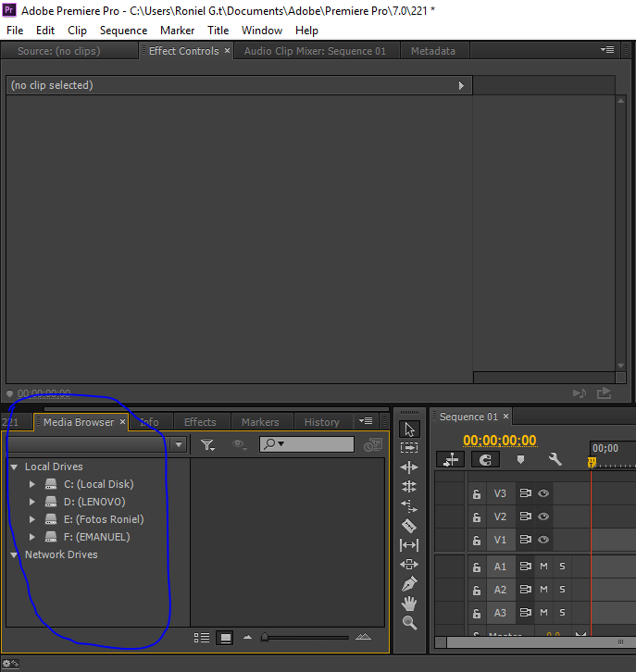The image size is (636, 672).
Task: Select the Rate Stretch tool
Action: (x=409, y=506)
